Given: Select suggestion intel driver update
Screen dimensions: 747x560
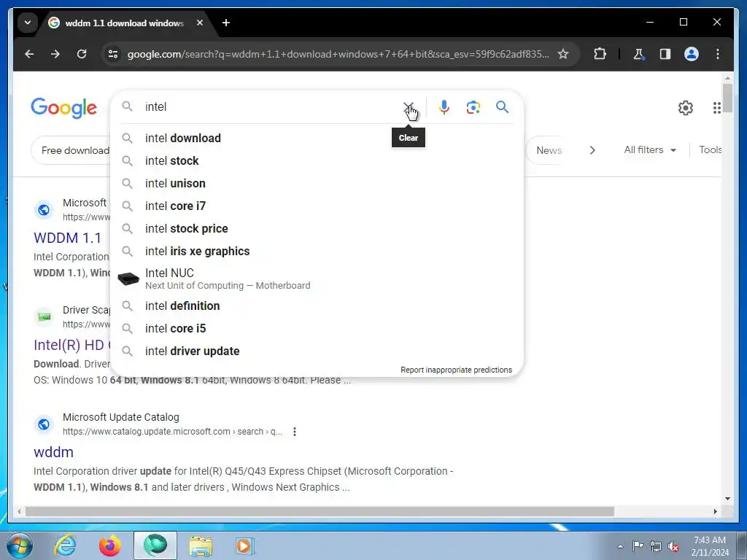Looking at the screenshot, I should [x=317, y=351].
